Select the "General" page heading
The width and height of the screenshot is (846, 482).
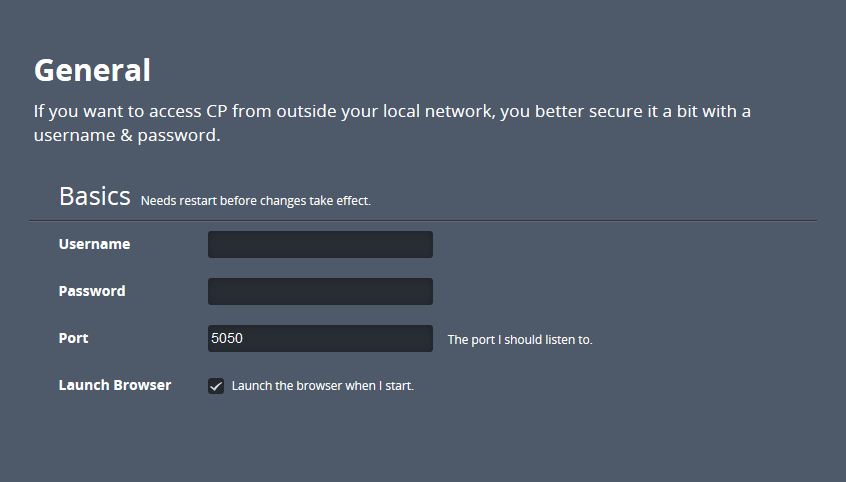coord(92,71)
